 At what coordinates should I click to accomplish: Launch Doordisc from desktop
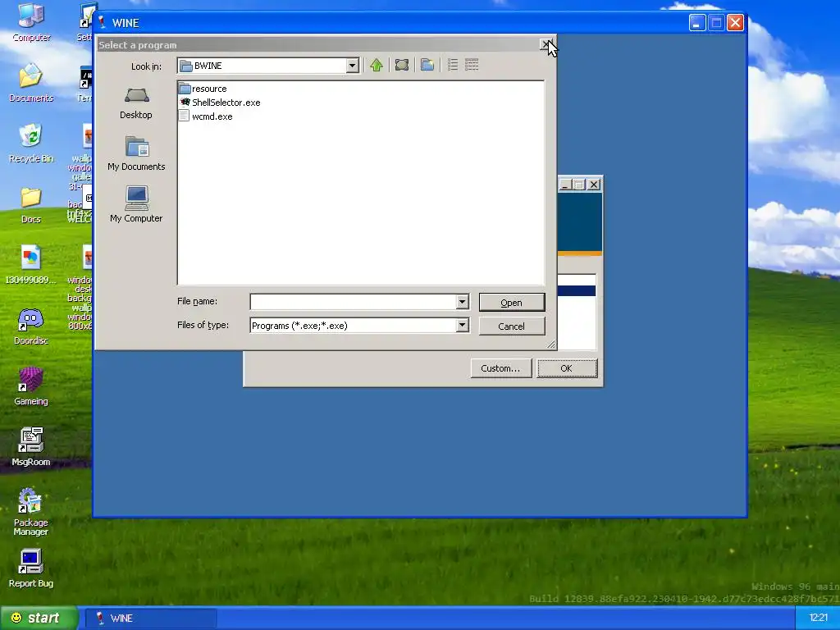pyautogui.click(x=30, y=326)
